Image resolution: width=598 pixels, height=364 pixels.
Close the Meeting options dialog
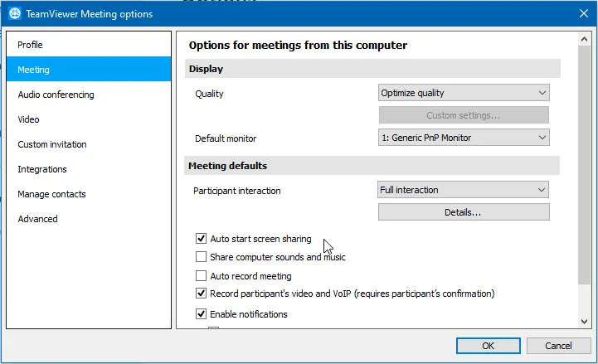tap(584, 14)
